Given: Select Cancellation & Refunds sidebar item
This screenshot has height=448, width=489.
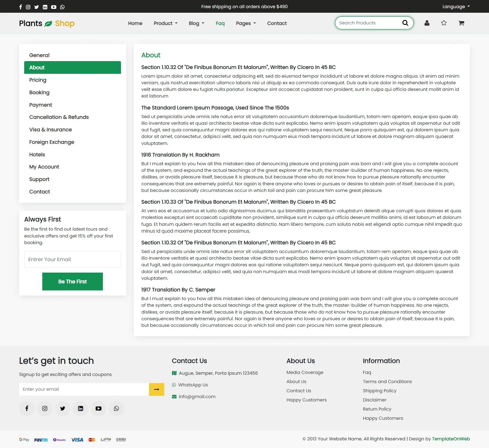Looking at the screenshot, I should (59, 117).
